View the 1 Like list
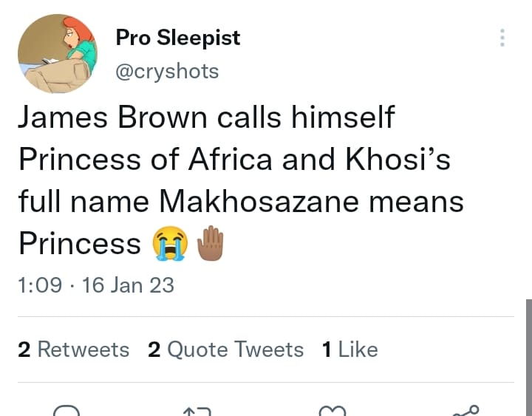The width and height of the screenshot is (532, 416). tap(349, 349)
